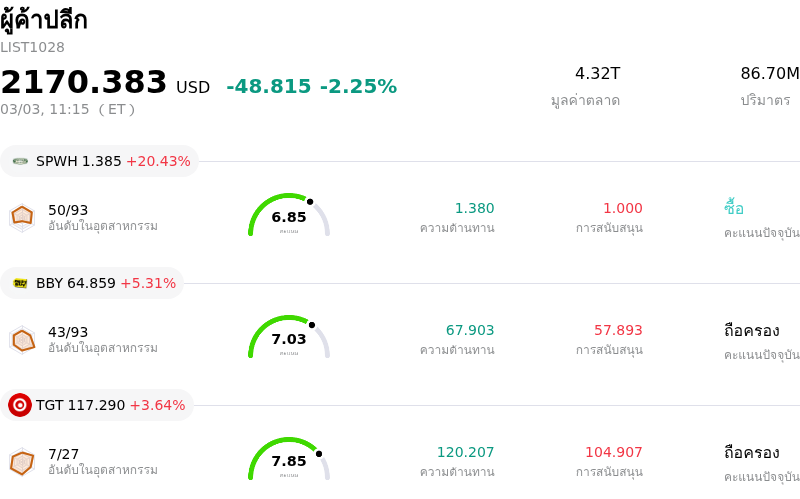Open the SPWH 1.385 stock tag
Image resolution: width=800 pixels, height=499 pixels.
pyautogui.click(x=100, y=161)
